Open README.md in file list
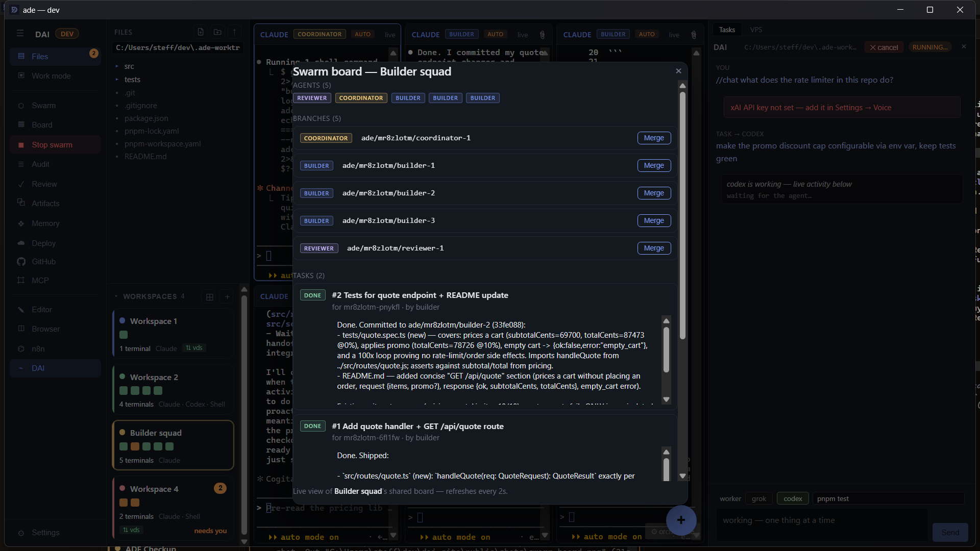The height and width of the screenshot is (551, 980). click(x=145, y=157)
